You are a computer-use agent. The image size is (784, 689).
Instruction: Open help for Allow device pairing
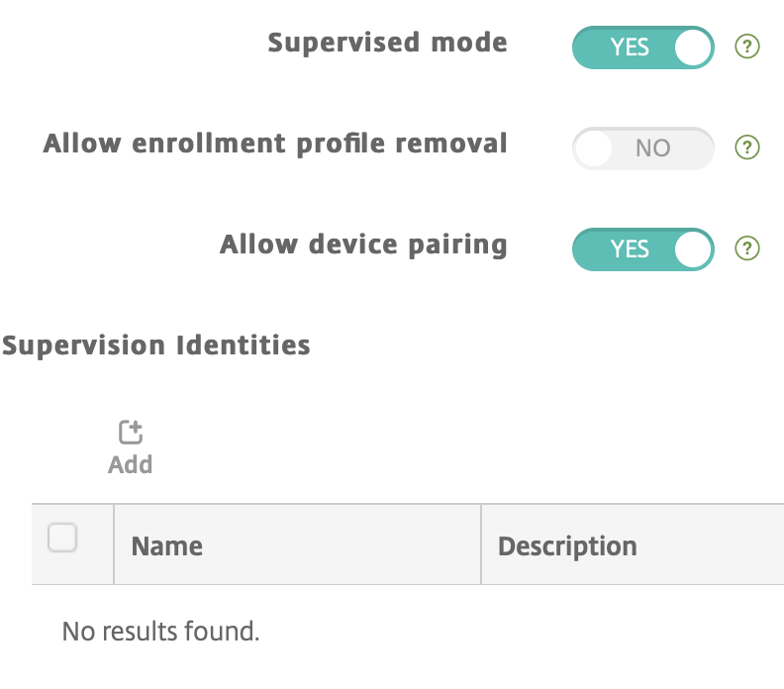point(747,248)
